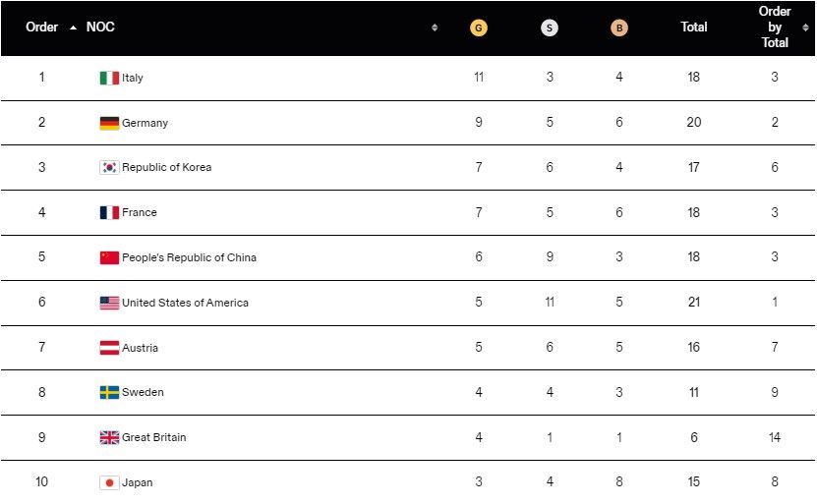Open People's Republic of China entry
The width and height of the screenshot is (817, 504).
click(189, 257)
